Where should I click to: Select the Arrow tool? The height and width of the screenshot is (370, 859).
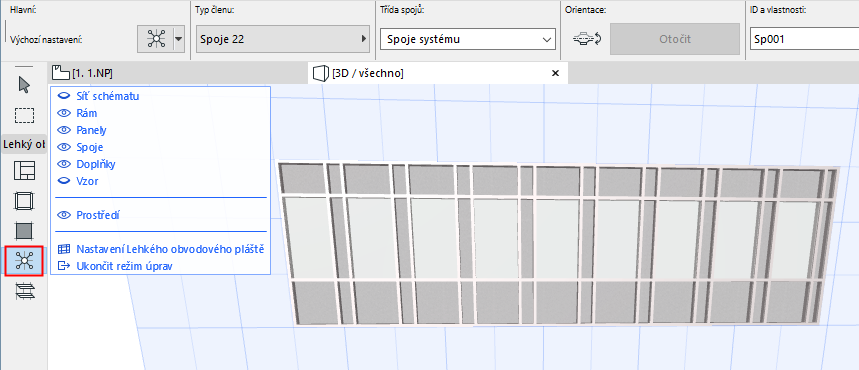point(24,85)
